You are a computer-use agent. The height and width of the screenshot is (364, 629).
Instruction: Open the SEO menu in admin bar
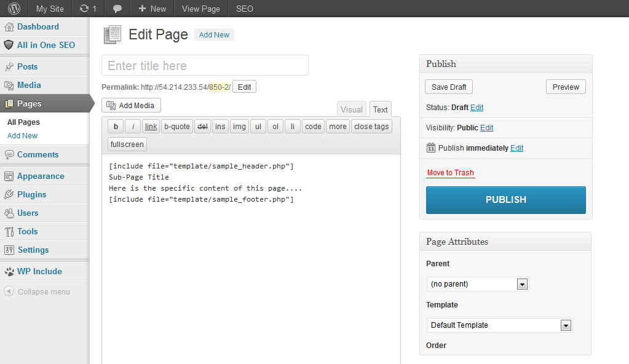click(244, 9)
